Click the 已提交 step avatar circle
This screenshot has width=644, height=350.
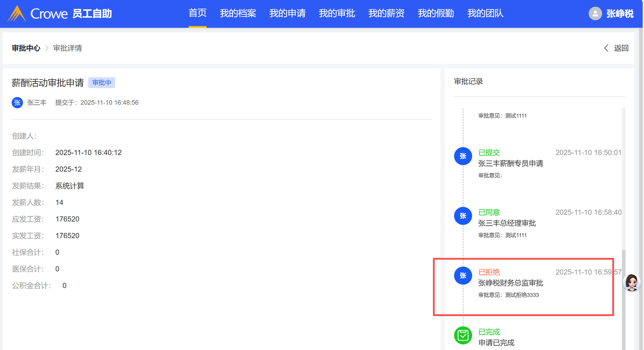pos(463,156)
